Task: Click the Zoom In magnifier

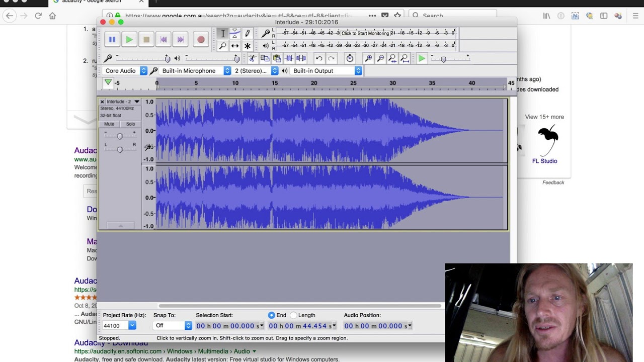Action: [x=368, y=58]
